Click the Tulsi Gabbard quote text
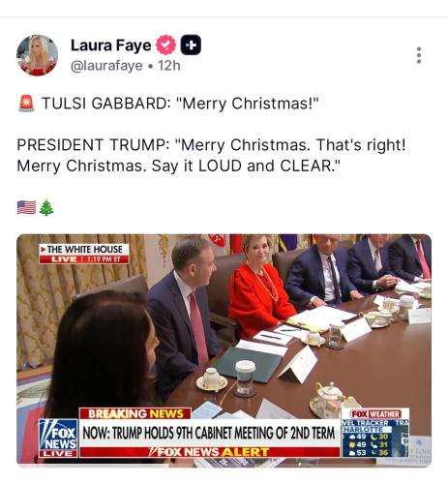Image resolution: width=448 pixels, height=484 pixels. [180, 104]
